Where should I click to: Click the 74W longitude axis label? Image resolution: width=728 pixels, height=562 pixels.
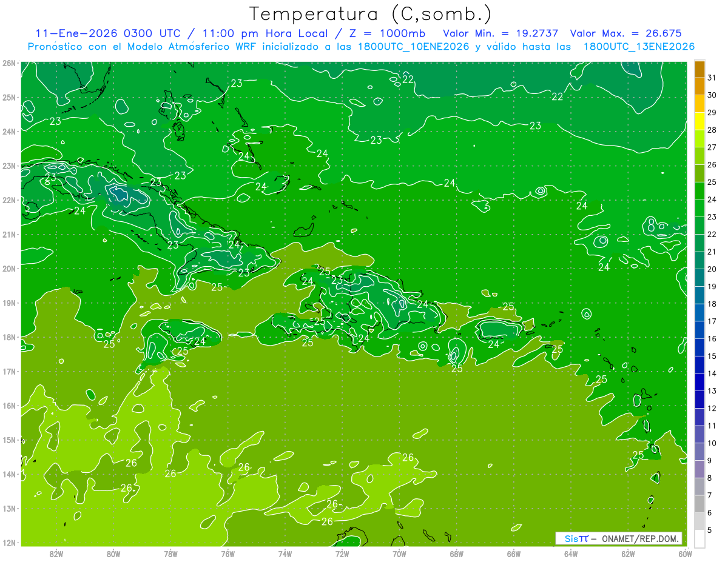[285, 553]
